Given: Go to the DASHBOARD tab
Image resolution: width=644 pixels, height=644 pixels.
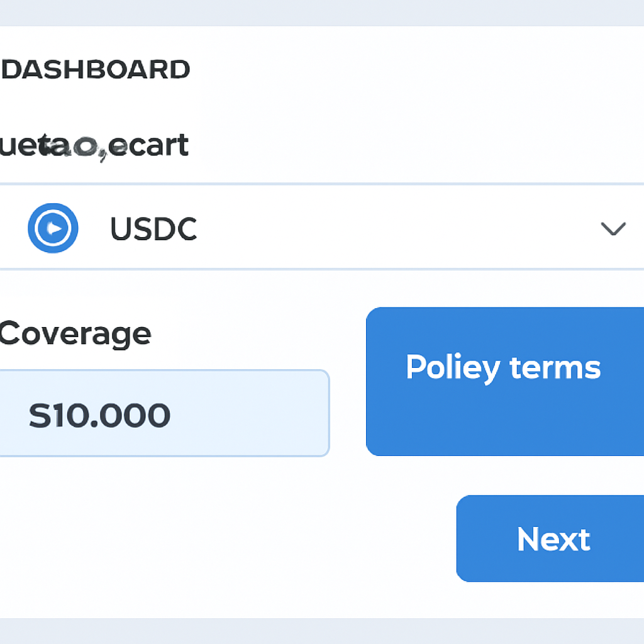Looking at the screenshot, I should (x=96, y=70).
